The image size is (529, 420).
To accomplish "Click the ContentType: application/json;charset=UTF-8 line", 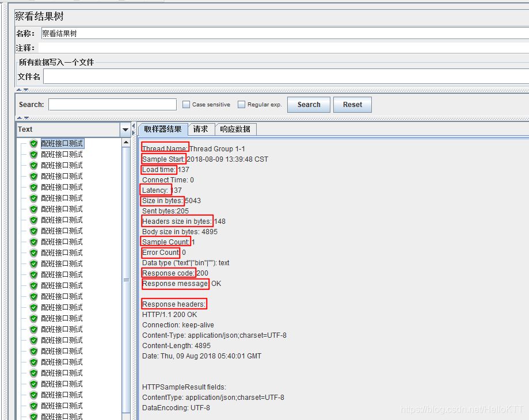I will (x=213, y=398).
